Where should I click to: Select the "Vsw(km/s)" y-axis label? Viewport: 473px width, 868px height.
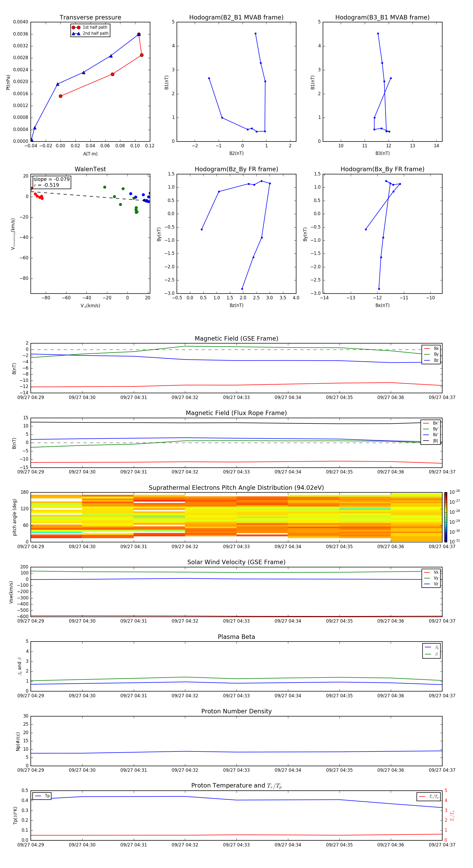(x=11, y=592)
